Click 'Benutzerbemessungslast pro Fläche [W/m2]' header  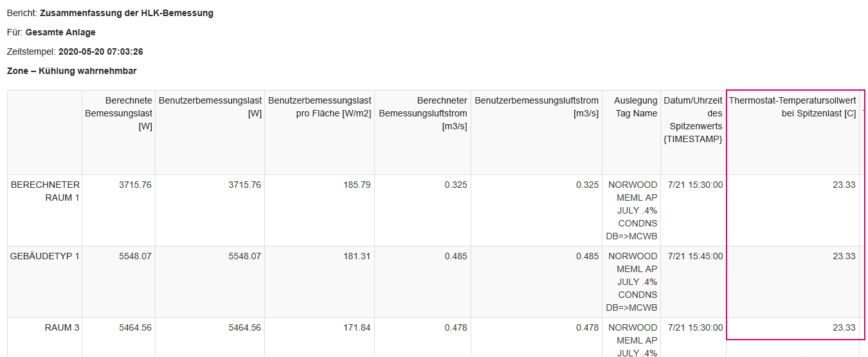[320, 107]
